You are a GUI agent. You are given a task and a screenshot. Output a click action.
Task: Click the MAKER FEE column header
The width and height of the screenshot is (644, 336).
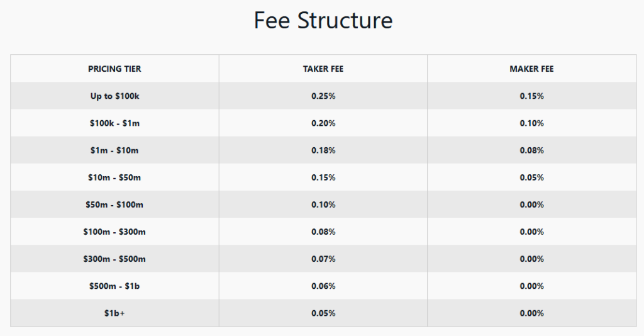click(531, 69)
